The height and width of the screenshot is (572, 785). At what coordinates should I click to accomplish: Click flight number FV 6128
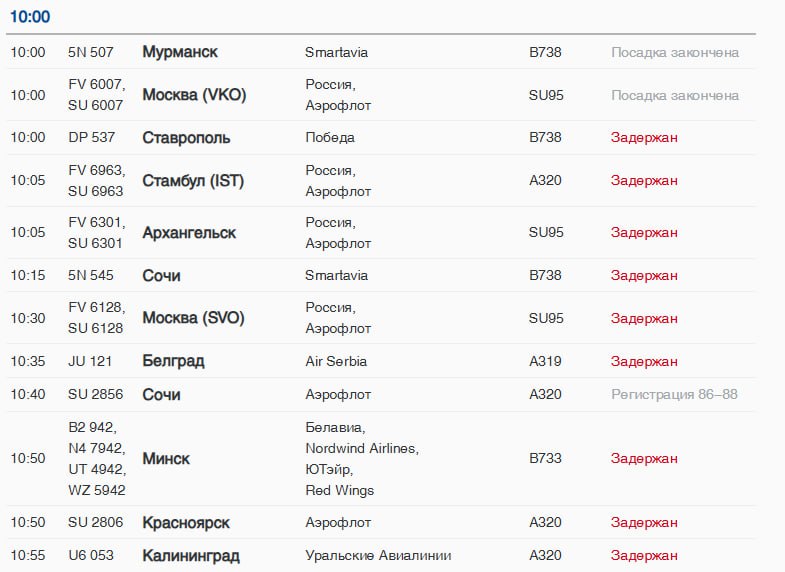pyautogui.click(x=97, y=307)
